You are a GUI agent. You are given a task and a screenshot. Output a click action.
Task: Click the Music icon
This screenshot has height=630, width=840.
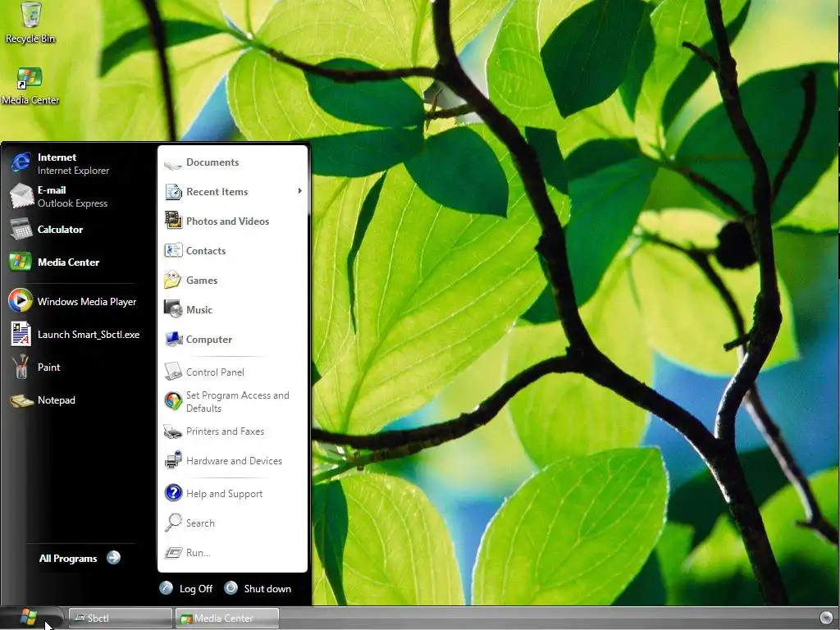173,309
